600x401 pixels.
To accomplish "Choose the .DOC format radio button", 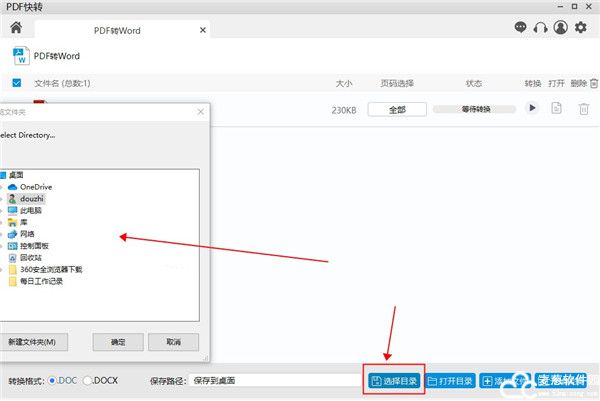I will click(52, 380).
